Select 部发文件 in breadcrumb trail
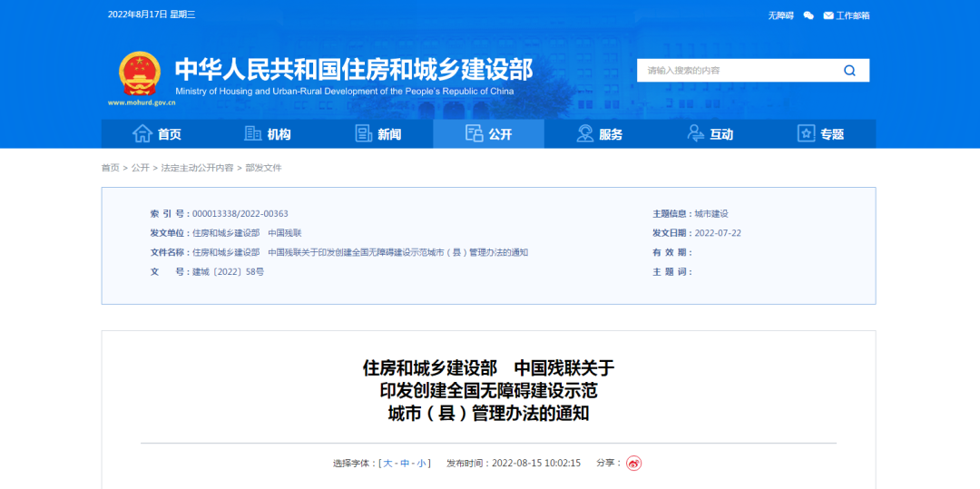980x489 pixels. [x=264, y=168]
